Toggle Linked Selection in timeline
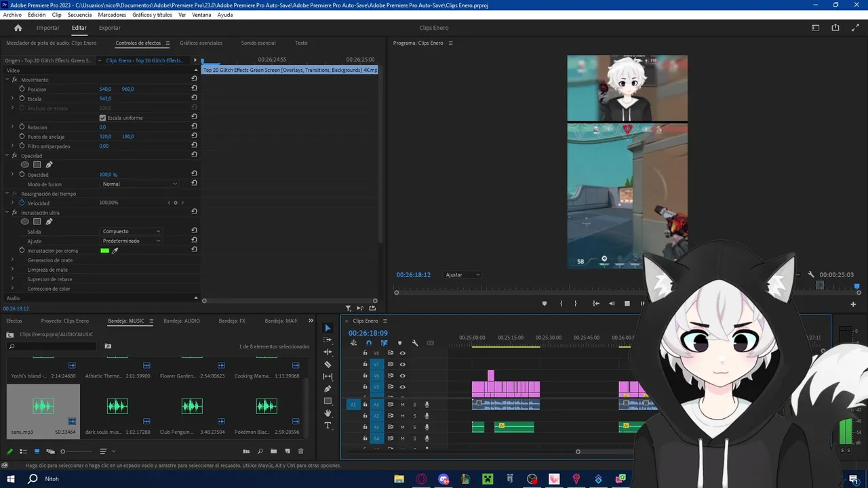This screenshot has width=868, height=488. (x=384, y=343)
